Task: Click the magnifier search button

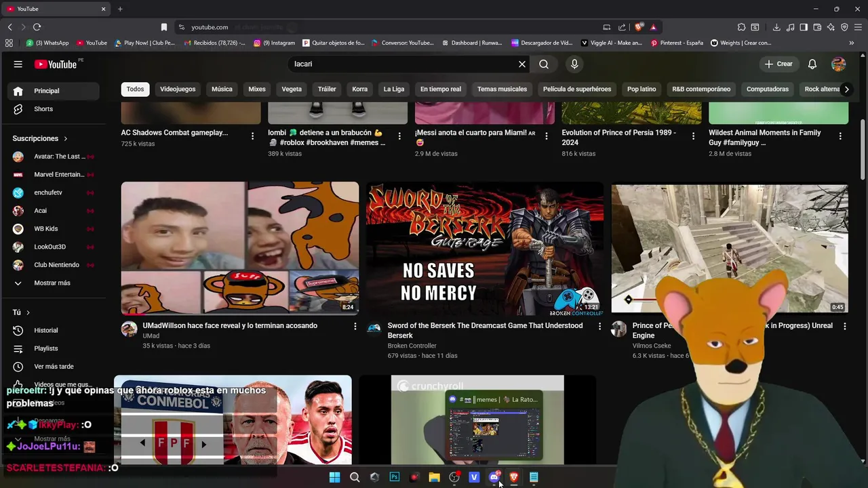Action: point(544,64)
